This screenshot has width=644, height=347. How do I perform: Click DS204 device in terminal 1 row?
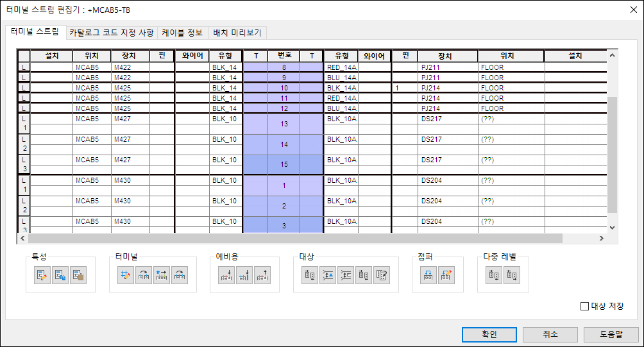448,180
